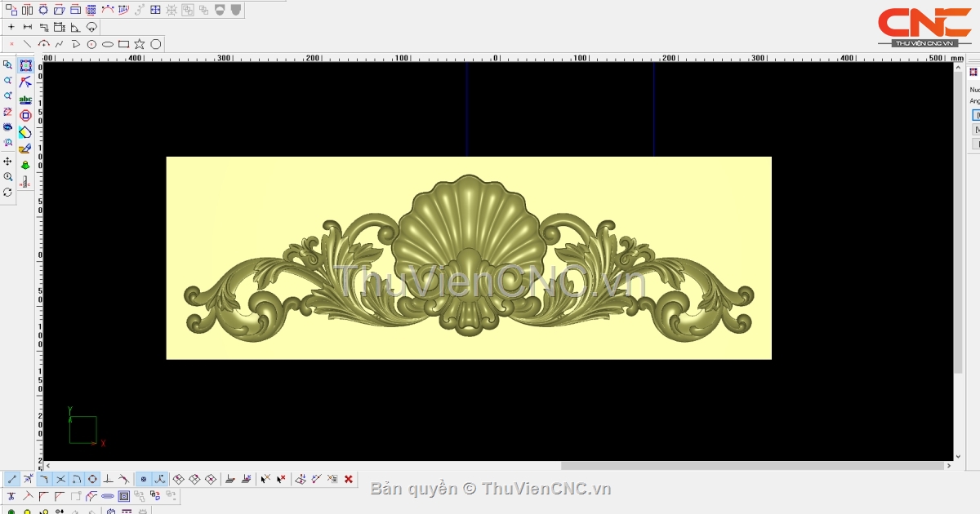Toggle corner point snap
This screenshot has height=514, width=980.
(43, 479)
